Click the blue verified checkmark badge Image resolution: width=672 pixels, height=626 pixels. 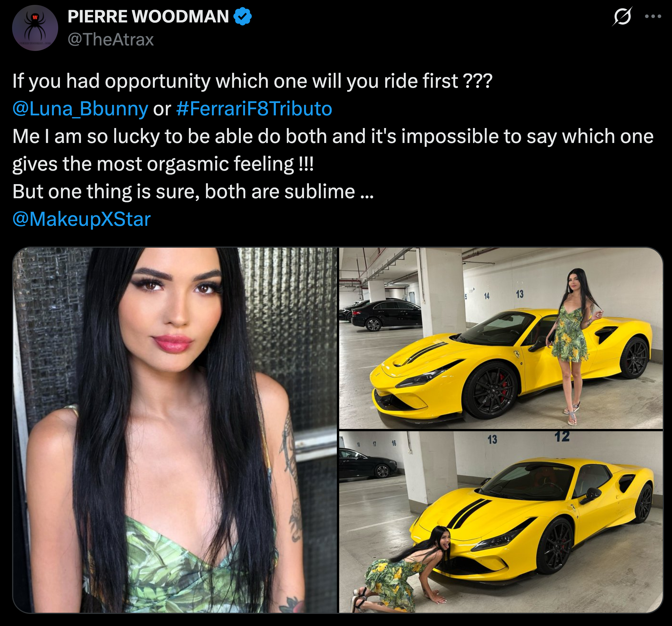[242, 17]
